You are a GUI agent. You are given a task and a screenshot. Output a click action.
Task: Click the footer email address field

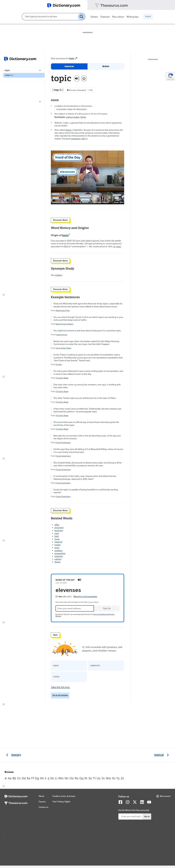tap(130, 816)
